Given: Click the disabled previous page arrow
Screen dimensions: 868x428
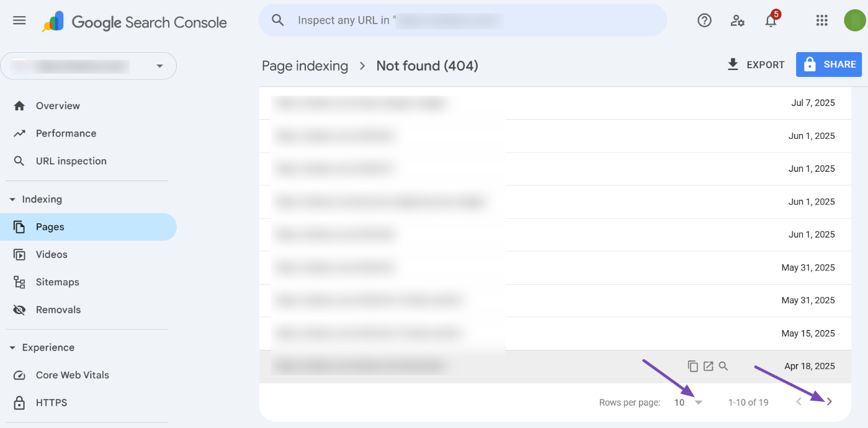Looking at the screenshot, I should [x=799, y=402].
